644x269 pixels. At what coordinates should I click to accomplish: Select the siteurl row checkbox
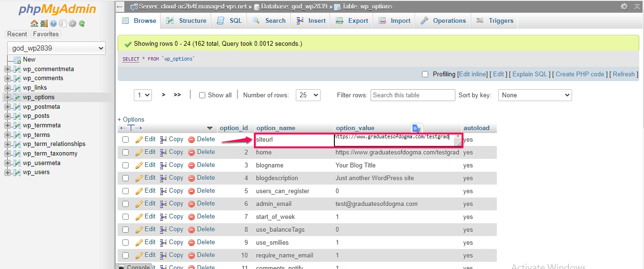pos(126,139)
